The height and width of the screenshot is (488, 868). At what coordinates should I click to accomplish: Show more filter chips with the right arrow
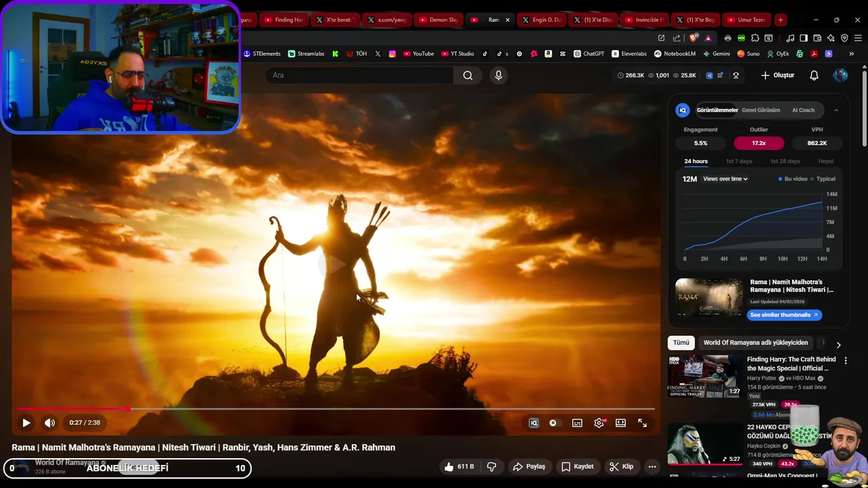838,345
